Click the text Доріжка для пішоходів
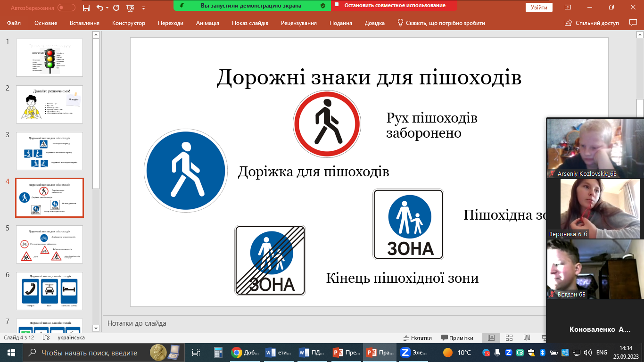Image resolution: width=644 pixels, height=362 pixels. (x=314, y=171)
